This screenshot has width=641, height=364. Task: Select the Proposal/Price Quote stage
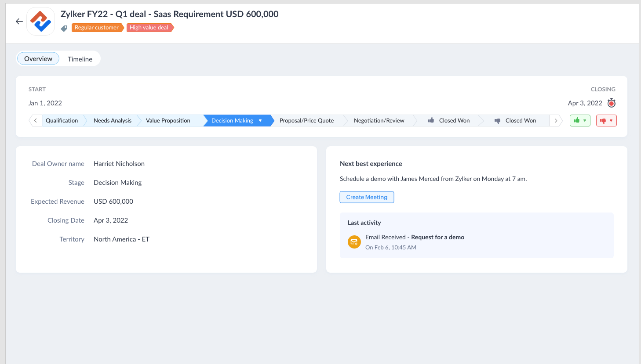click(x=306, y=121)
